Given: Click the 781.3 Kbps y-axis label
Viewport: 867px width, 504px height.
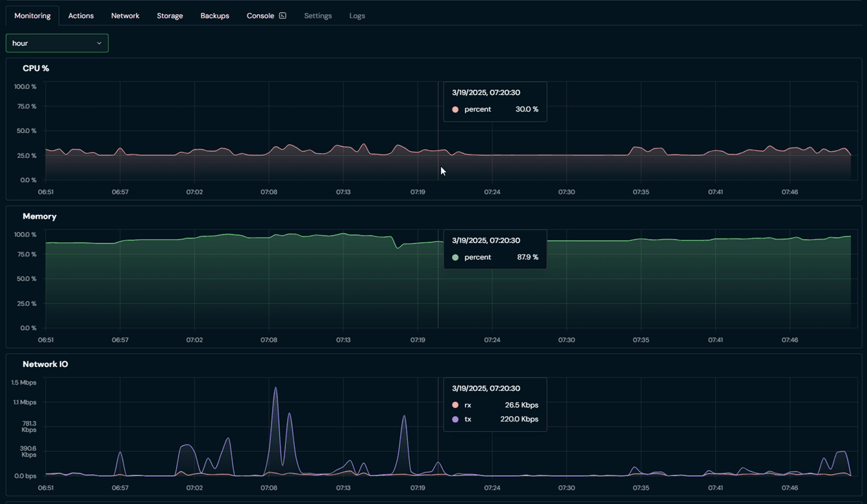Looking at the screenshot, I should 29,427.
